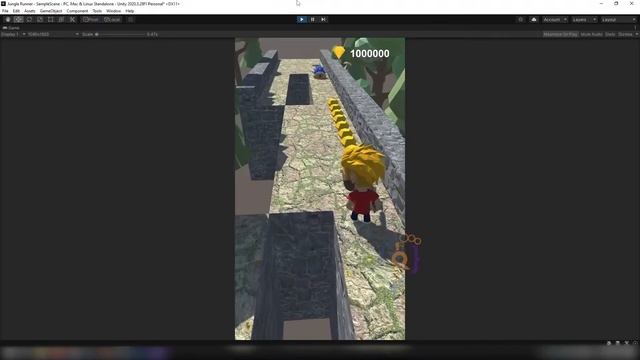The image size is (640, 360).
Task: Toggle the Gizmos button
Action: pos(625,34)
